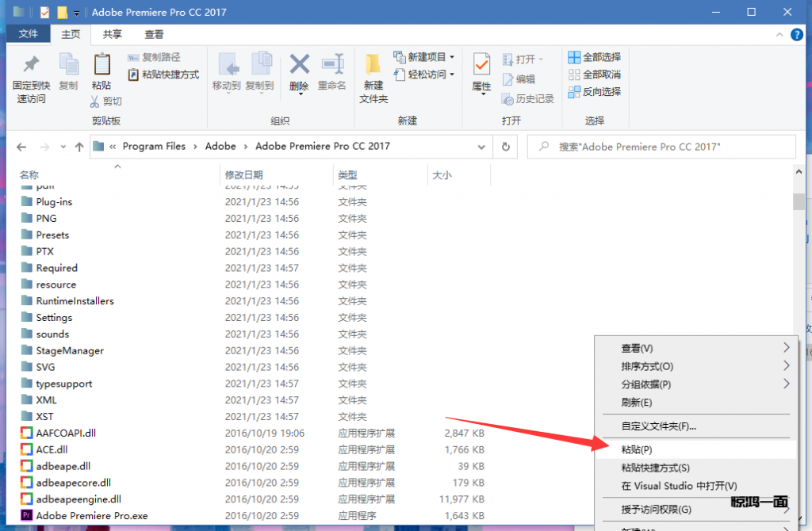This screenshot has height=531, width=812.
Task: Navigate up one folder level arrow
Action: (79, 147)
